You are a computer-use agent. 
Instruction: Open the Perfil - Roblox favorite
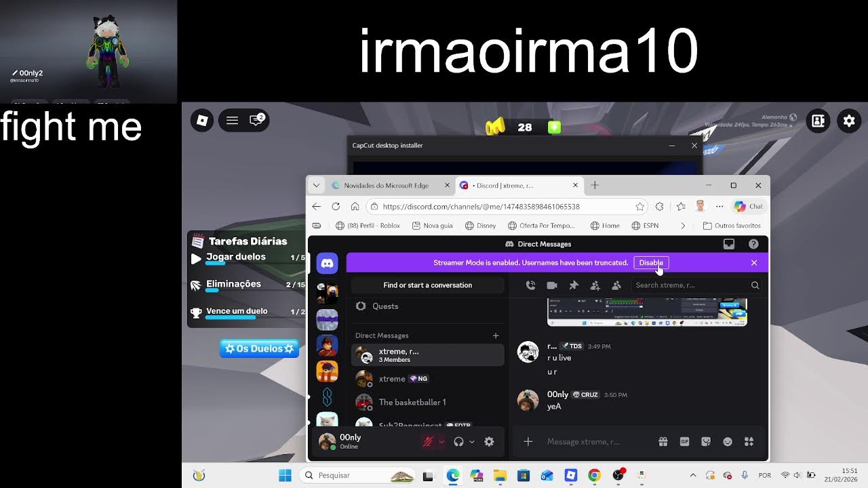pyautogui.click(x=368, y=226)
